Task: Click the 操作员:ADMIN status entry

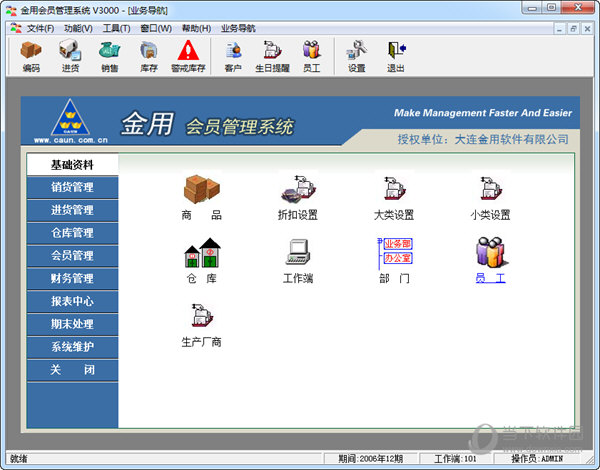Action: click(x=537, y=459)
